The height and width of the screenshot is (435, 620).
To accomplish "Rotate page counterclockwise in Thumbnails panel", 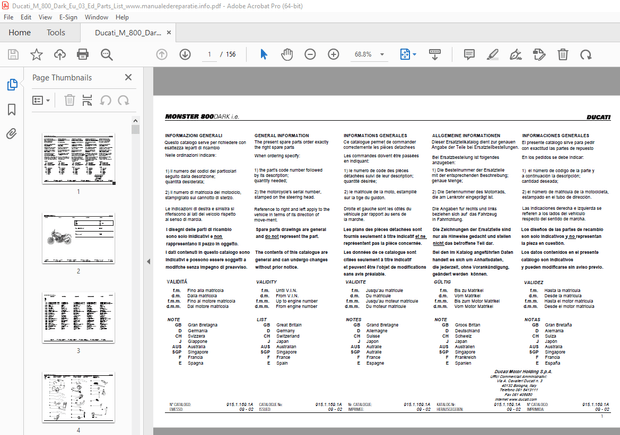I will coord(105,100).
